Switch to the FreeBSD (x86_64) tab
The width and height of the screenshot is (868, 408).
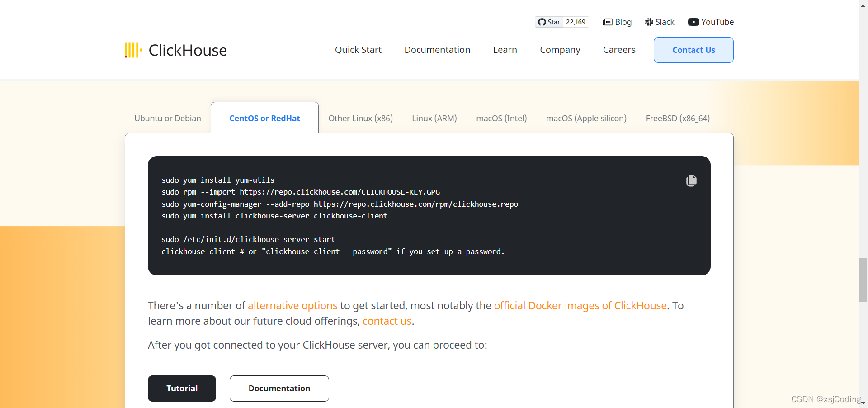point(678,118)
